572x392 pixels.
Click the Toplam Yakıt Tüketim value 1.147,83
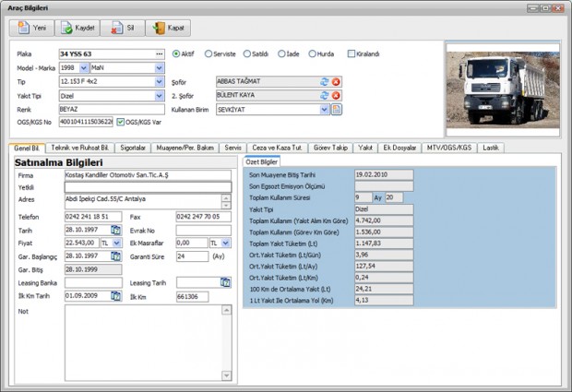point(384,244)
